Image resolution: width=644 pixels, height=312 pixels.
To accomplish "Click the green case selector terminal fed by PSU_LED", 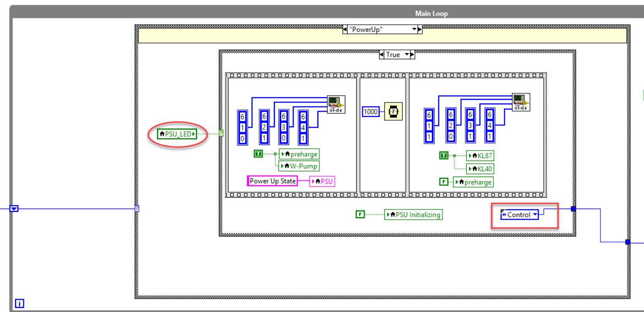I will point(222,134).
